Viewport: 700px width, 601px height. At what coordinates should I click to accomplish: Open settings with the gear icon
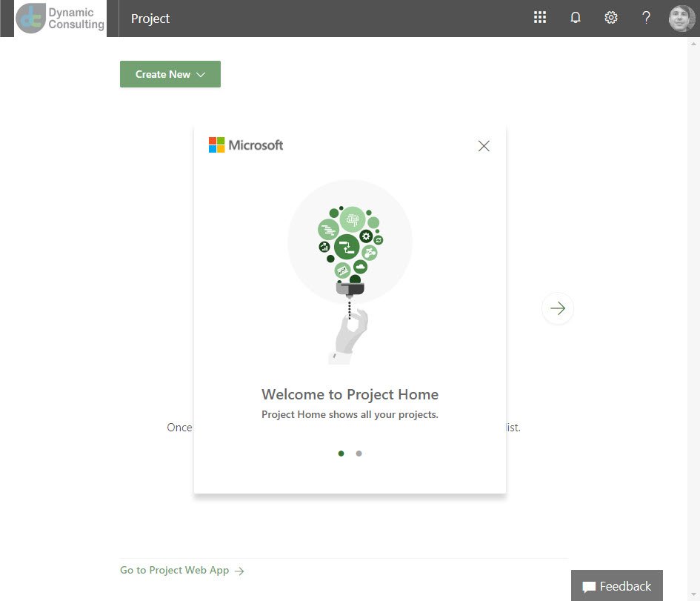point(610,17)
